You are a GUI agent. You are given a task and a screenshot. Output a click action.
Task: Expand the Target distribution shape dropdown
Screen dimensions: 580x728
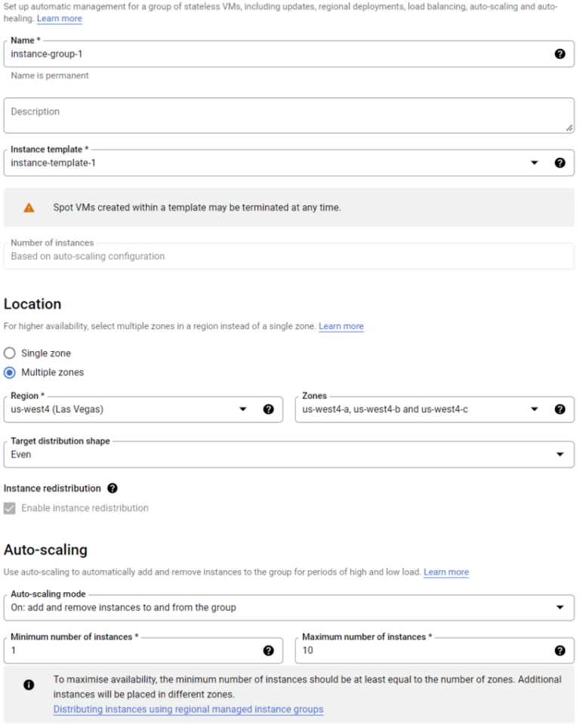pos(560,454)
